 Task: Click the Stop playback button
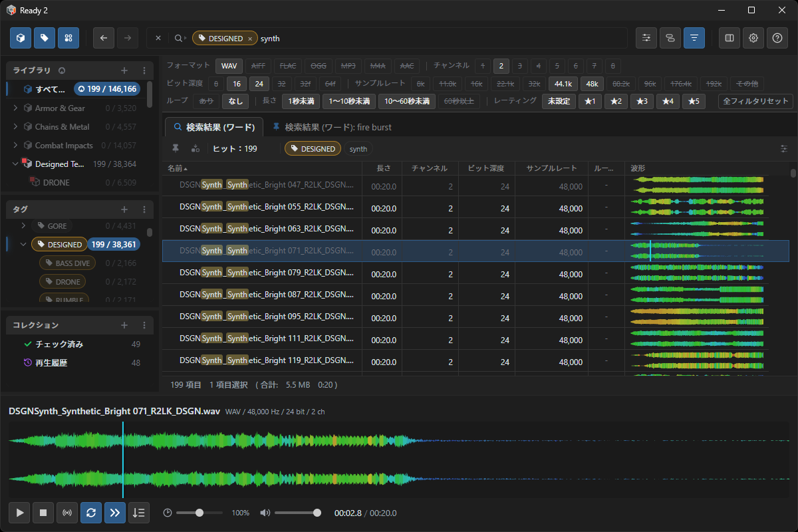43,513
